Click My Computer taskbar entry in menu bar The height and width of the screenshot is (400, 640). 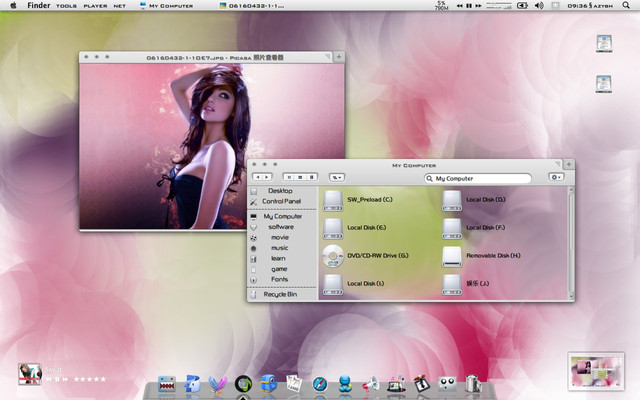[x=165, y=6]
